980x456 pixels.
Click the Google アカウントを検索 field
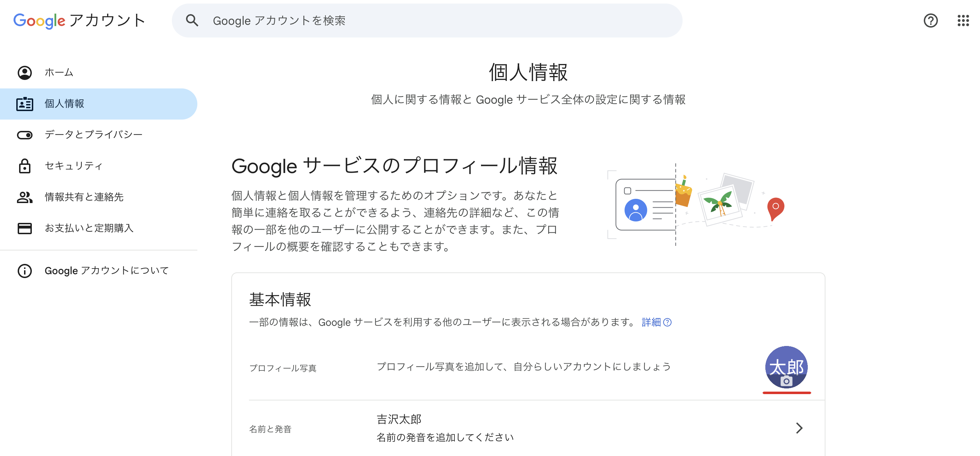point(427,21)
